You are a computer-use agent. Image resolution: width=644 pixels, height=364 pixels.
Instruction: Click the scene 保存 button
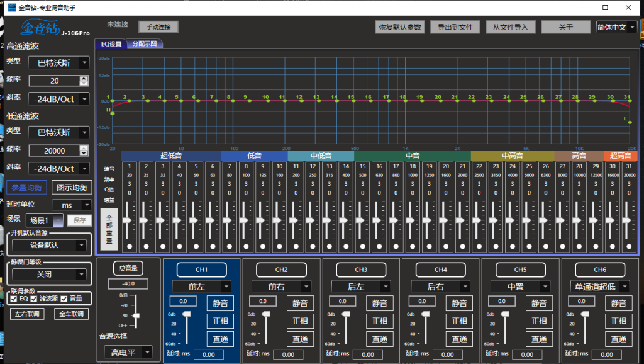[79, 220]
